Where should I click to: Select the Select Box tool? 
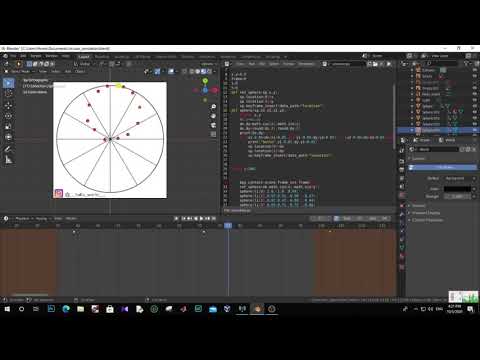point(8,82)
